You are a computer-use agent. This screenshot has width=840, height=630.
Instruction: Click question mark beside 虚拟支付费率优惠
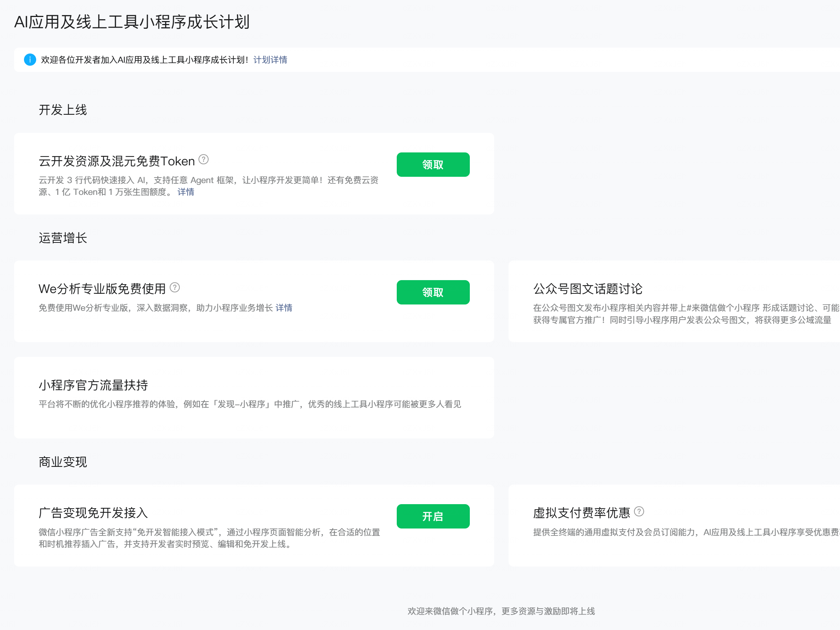point(639,512)
